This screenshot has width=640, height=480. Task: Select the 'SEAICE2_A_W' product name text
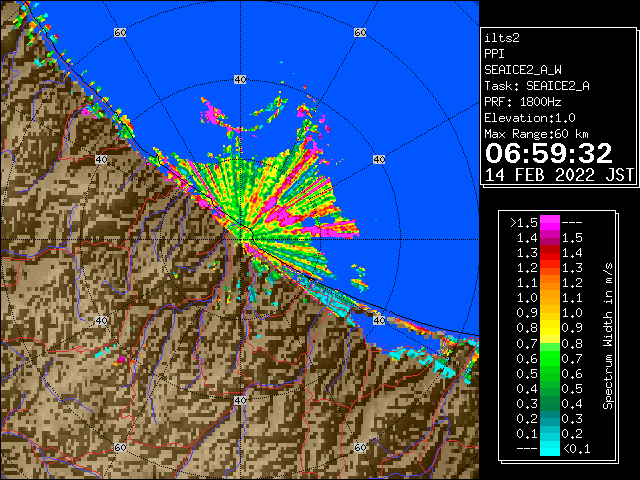[523, 70]
